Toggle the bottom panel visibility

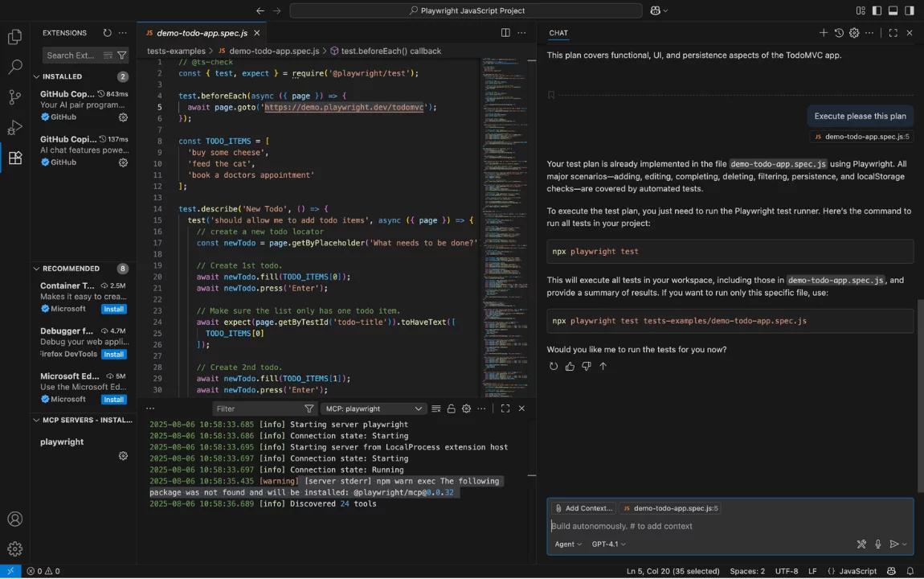click(x=893, y=10)
